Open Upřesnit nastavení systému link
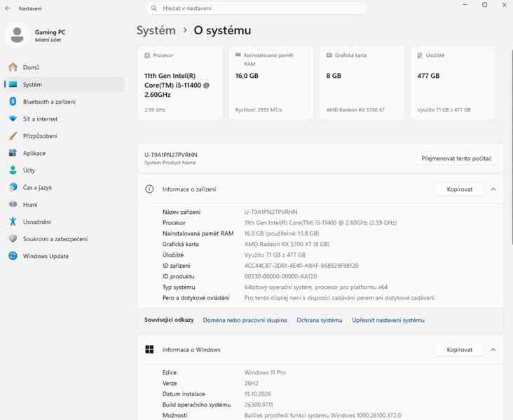 tap(388, 320)
